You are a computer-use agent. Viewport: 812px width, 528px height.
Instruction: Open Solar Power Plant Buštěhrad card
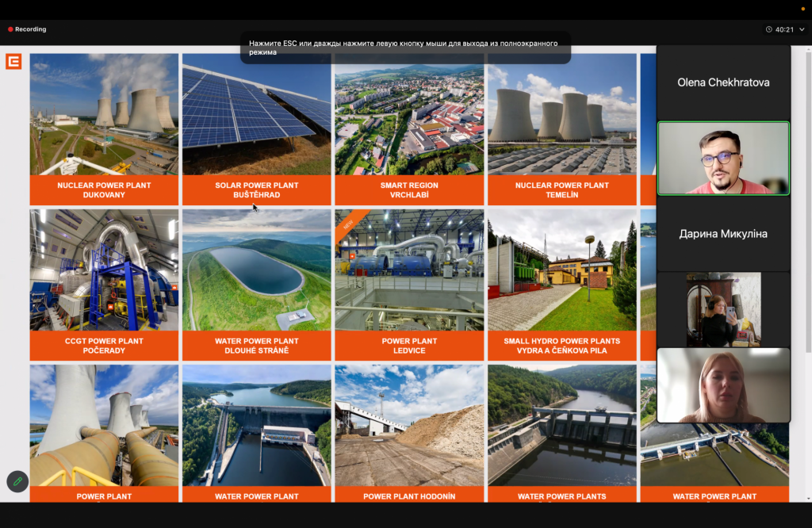point(257,129)
